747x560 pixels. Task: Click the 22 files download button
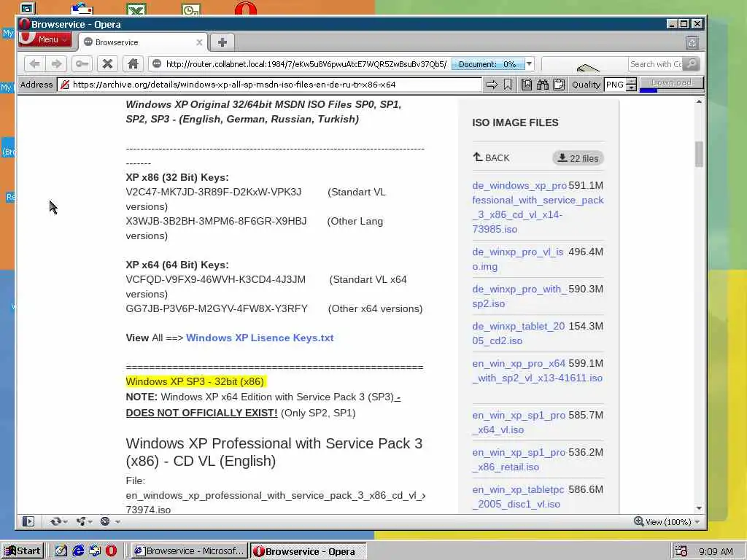point(578,158)
